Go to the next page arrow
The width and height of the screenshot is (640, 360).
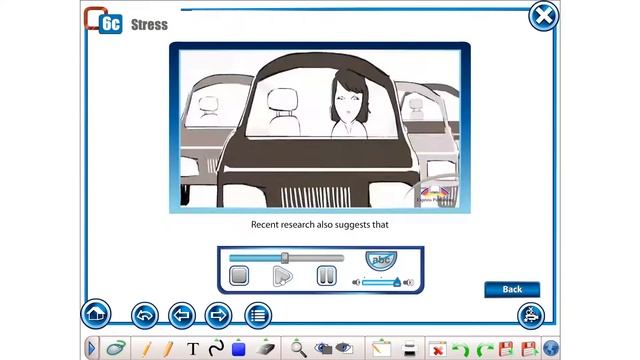218,316
